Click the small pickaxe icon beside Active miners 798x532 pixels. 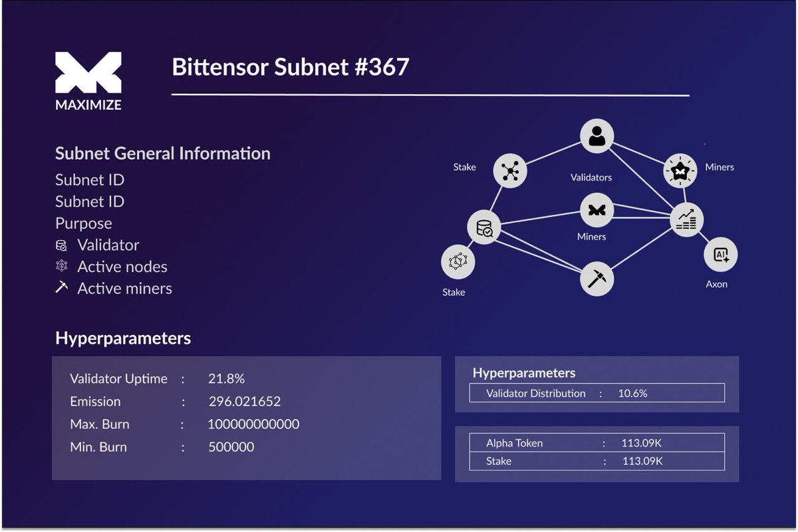61,288
